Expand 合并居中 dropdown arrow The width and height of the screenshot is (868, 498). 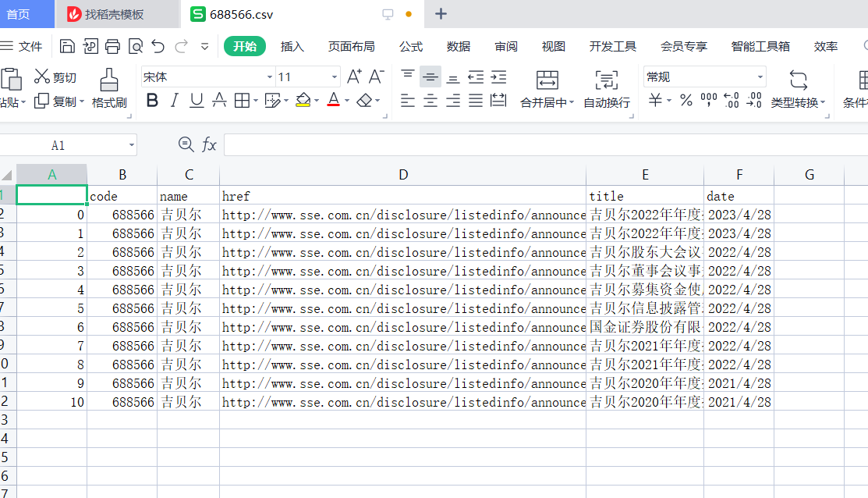[572, 102]
